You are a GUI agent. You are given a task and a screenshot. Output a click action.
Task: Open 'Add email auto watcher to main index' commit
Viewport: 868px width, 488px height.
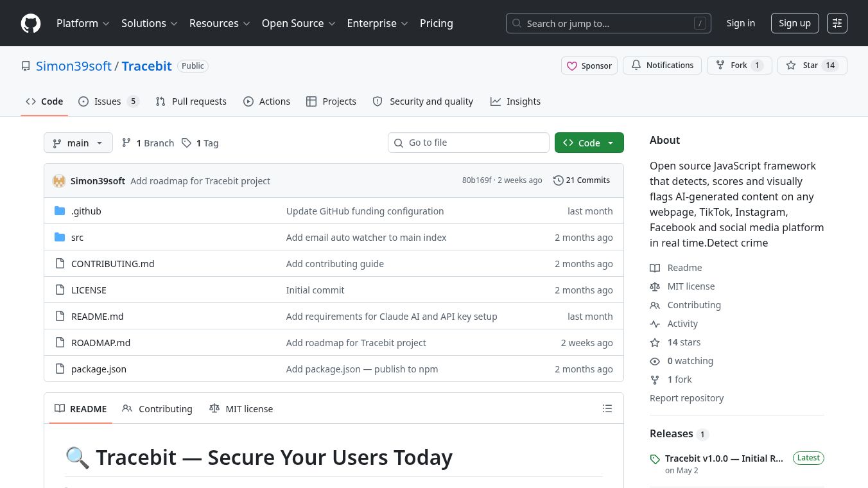[366, 238]
